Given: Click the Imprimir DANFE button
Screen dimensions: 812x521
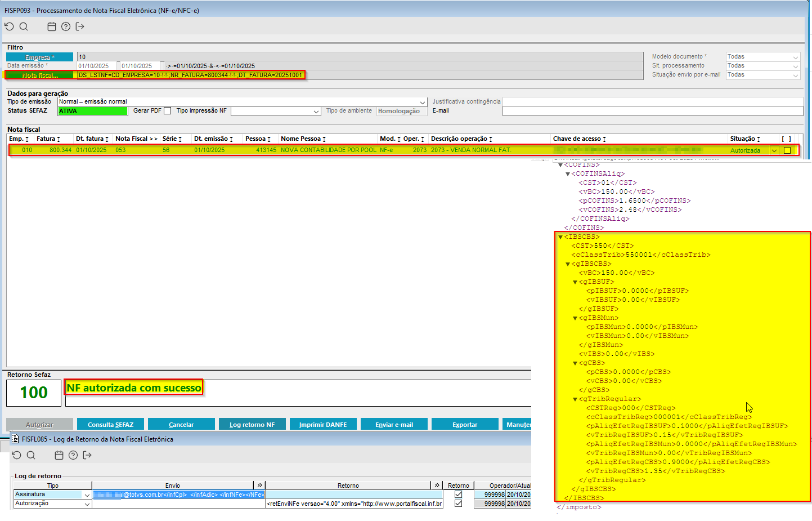Looking at the screenshot, I should 323,424.
